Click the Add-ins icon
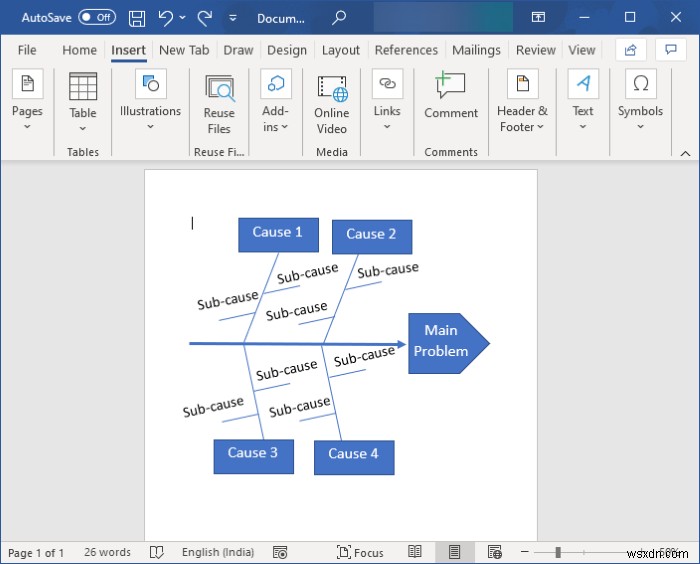 click(276, 84)
